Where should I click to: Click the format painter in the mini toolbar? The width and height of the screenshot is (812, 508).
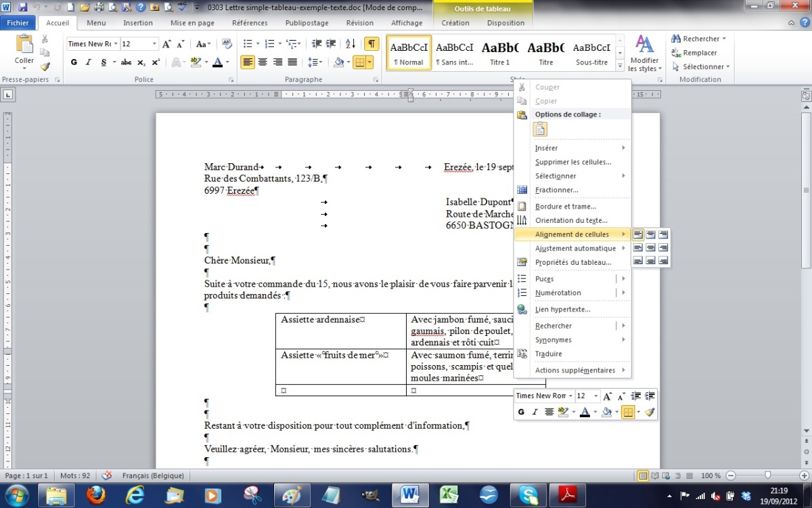[x=650, y=412]
